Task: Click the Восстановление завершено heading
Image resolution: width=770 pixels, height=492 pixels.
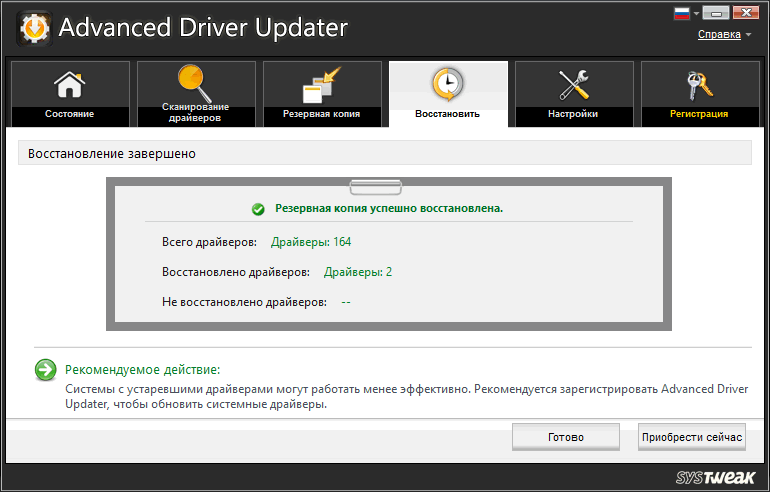Action: tap(111, 154)
